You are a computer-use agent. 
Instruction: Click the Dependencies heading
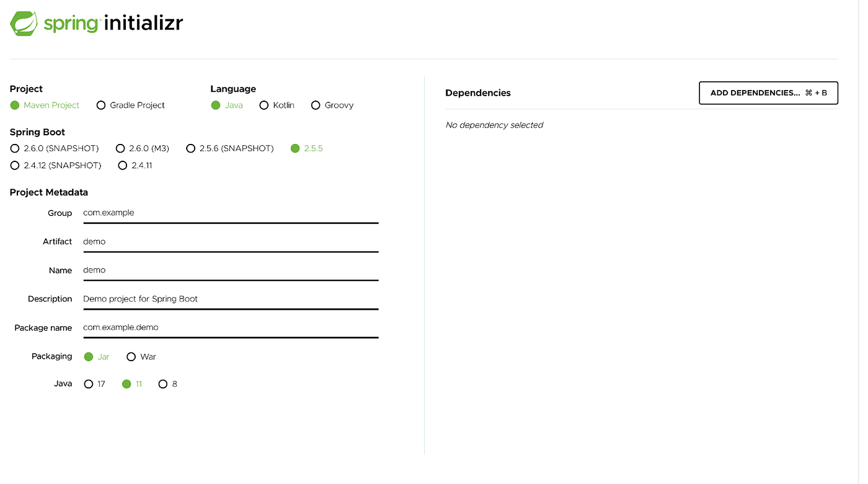(x=478, y=93)
